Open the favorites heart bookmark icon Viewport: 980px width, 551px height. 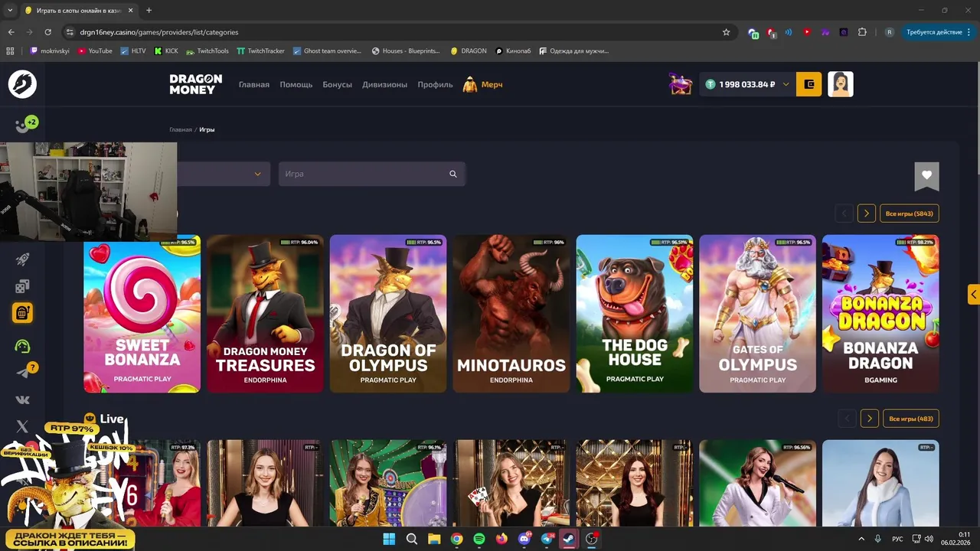point(926,176)
